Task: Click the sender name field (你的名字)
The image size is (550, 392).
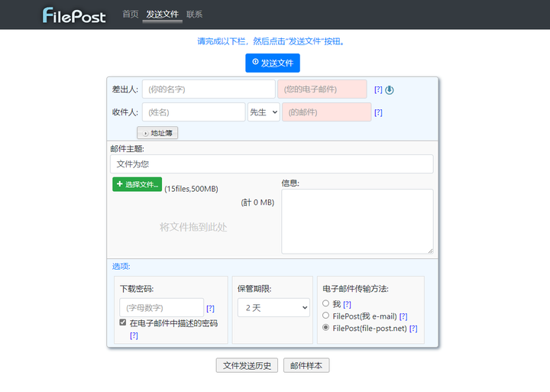Action: pyautogui.click(x=209, y=89)
